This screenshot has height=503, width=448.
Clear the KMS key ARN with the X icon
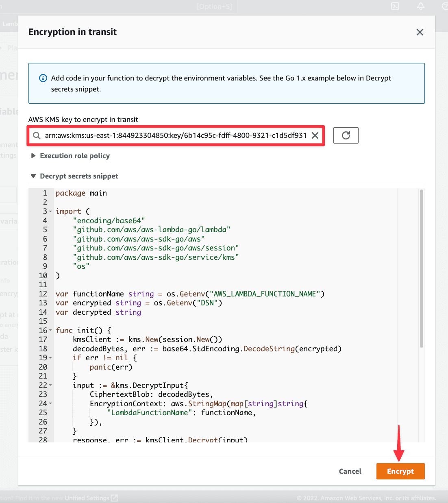(315, 135)
